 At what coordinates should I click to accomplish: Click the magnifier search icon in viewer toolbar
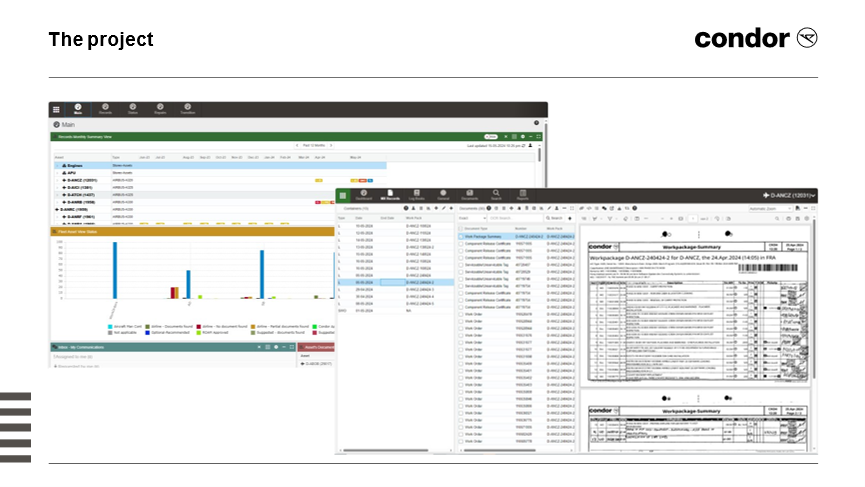(x=777, y=218)
